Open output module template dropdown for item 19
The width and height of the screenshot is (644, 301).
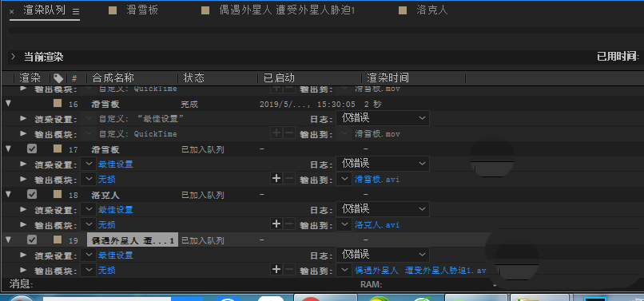point(89,270)
